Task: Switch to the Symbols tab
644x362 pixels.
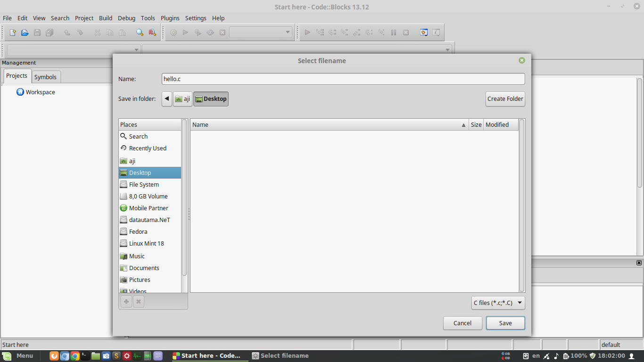Action: (45, 77)
